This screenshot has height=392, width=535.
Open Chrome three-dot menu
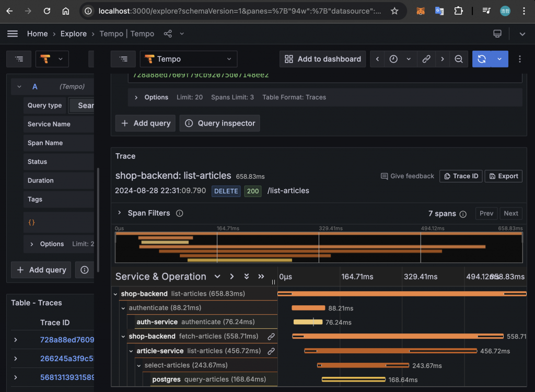pyautogui.click(x=524, y=11)
